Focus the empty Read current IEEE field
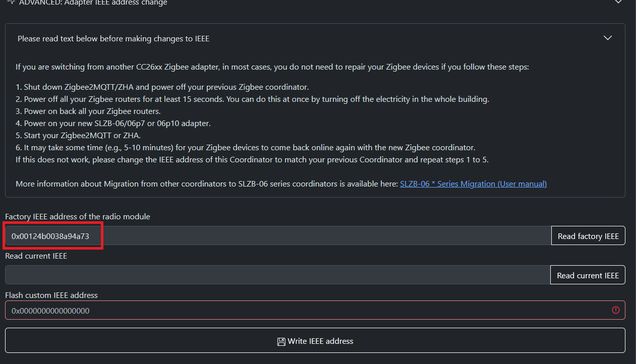This screenshot has width=636, height=364. [x=277, y=275]
